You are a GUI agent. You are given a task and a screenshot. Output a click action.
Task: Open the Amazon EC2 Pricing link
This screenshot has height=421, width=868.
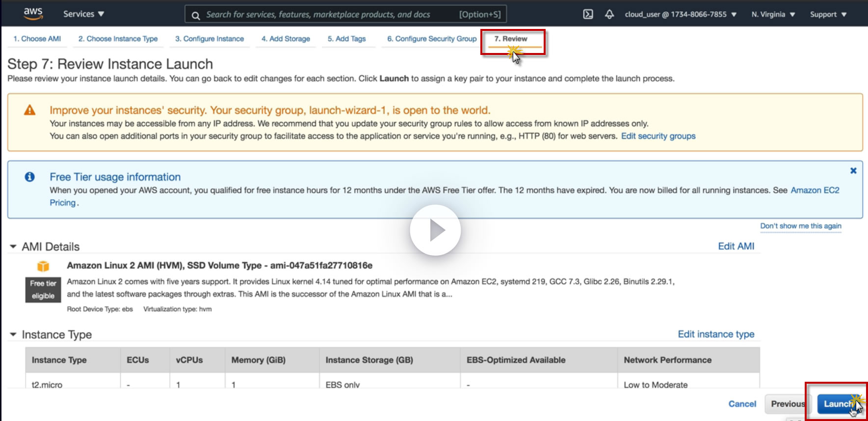[x=815, y=190]
